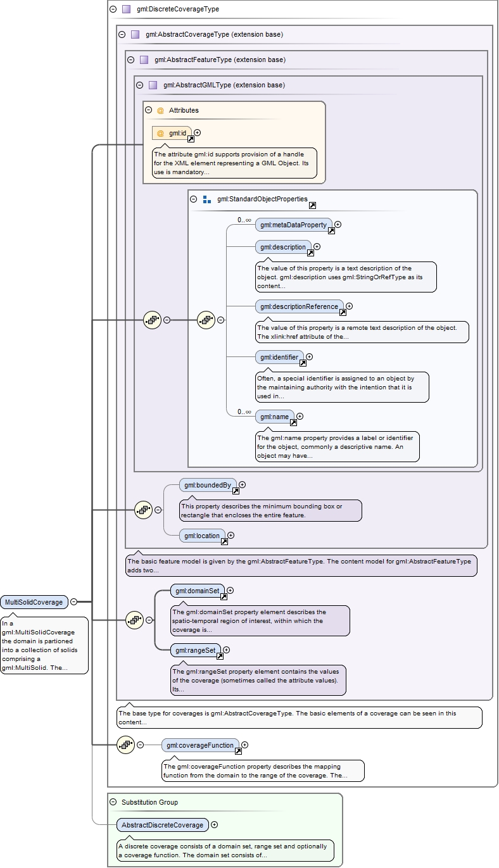
Task: Click the 'Substitution Group' heading
Action: pyautogui.click(x=150, y=802)
